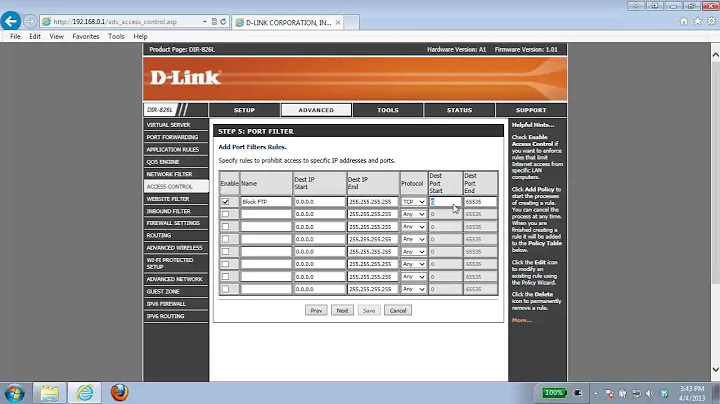Open Guest Zone in sidebar
The image size is (720, 404).
pyautogui.click(x=175, y=292)
